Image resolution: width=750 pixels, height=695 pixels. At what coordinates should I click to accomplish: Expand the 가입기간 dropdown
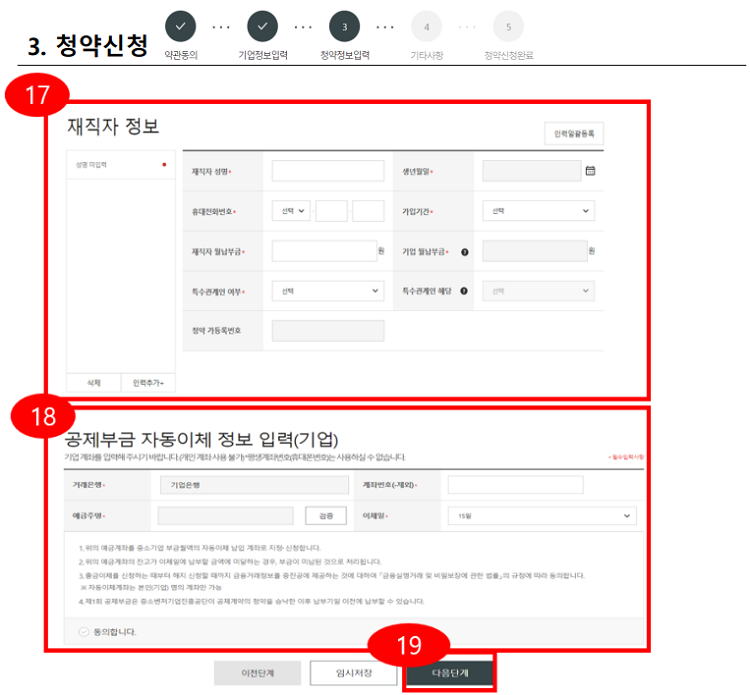point(538,211)
